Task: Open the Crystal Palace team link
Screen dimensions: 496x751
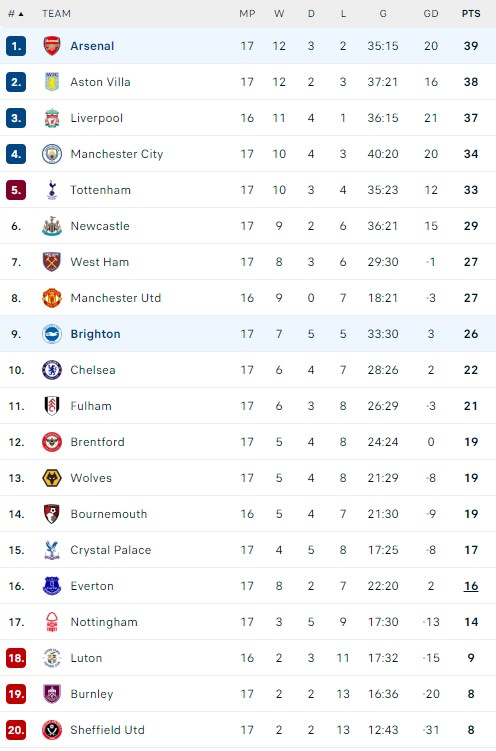Action: (x=111, y=550)
